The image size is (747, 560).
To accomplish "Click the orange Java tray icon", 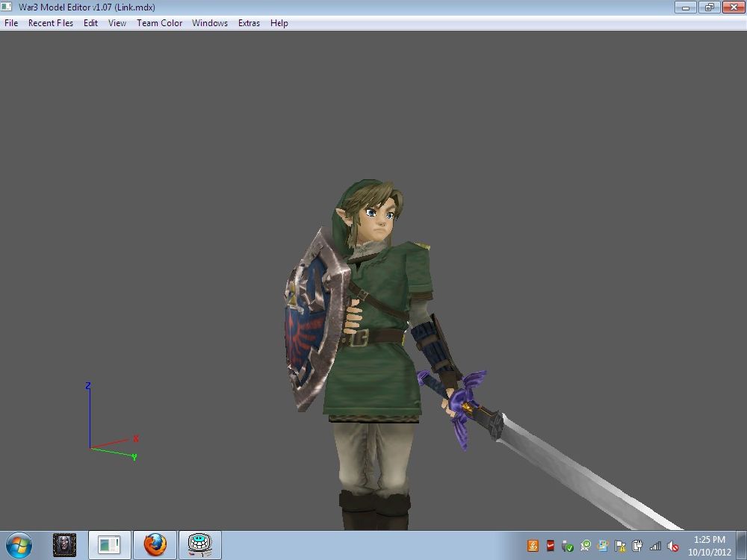I will point(533,546).
